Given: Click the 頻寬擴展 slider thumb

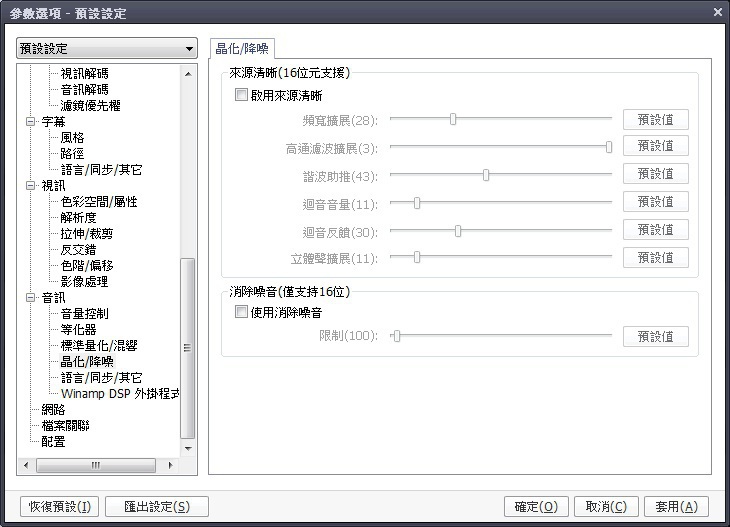Looking at the screenshot, I should point(453,119).
